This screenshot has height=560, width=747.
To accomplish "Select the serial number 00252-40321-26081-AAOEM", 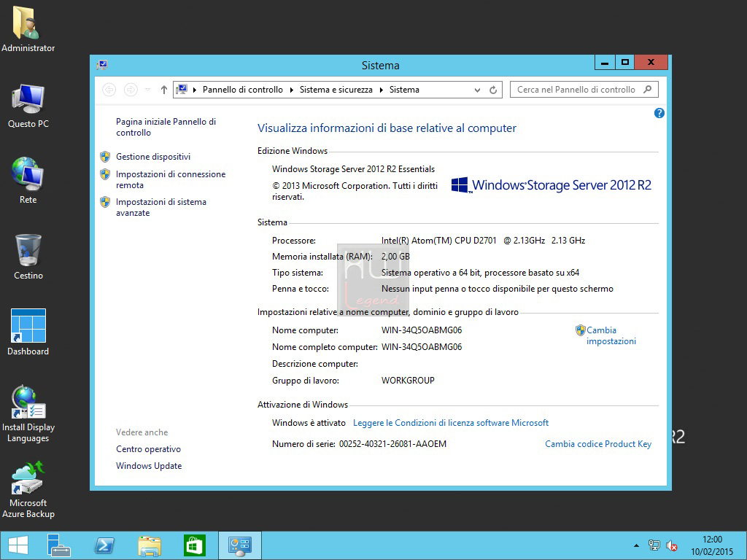I will pyautogui.click(x=392, y=444).
